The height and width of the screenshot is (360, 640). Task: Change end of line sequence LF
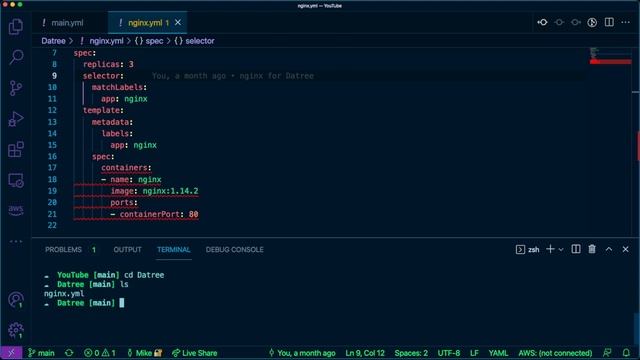(x=474, y=353)
